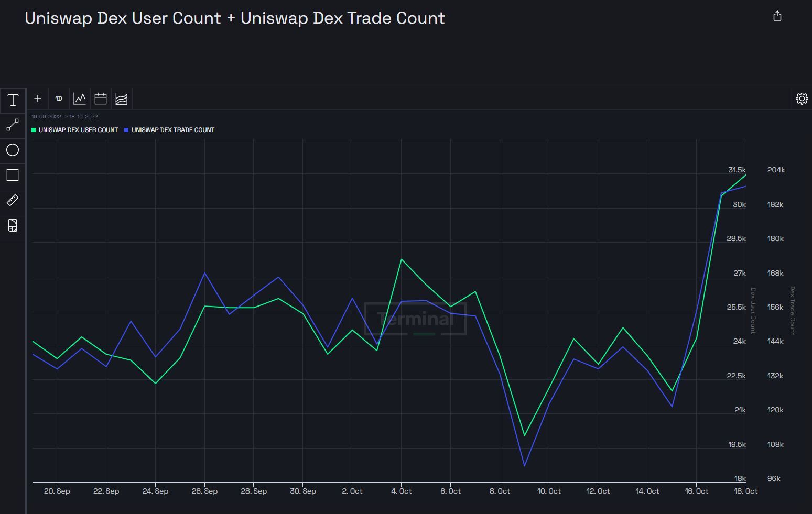Open the 1D interval selector

[59, 99]
